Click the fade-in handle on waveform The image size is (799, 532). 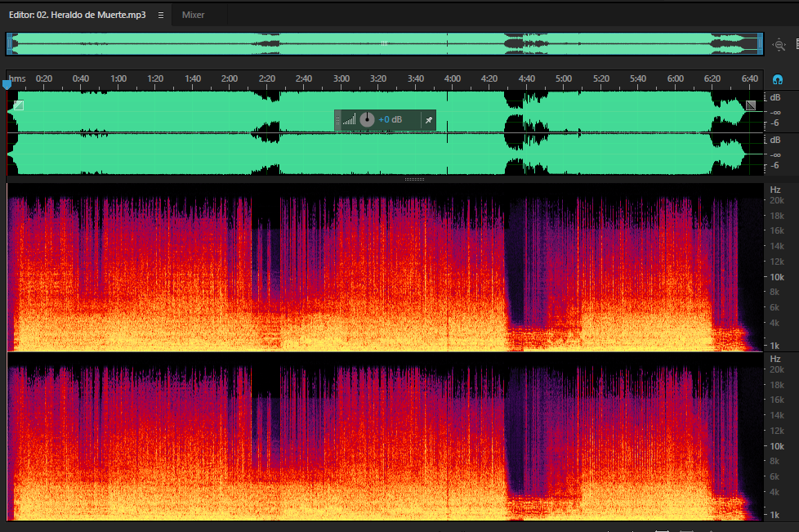[x=19, y=105]
